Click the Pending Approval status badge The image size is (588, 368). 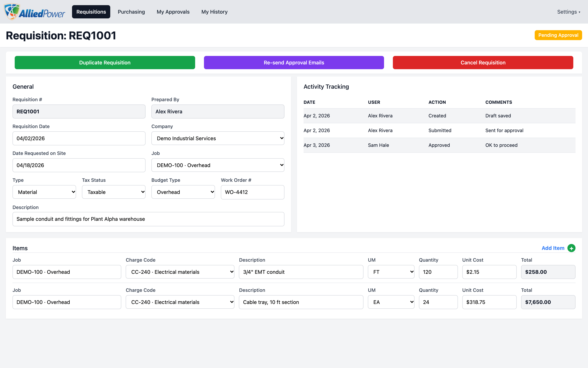558,35
